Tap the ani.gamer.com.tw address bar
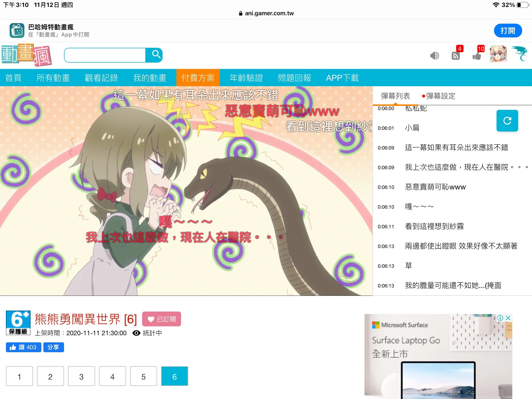This screenshot has height=399, width=532. click(x=266, y=13)
